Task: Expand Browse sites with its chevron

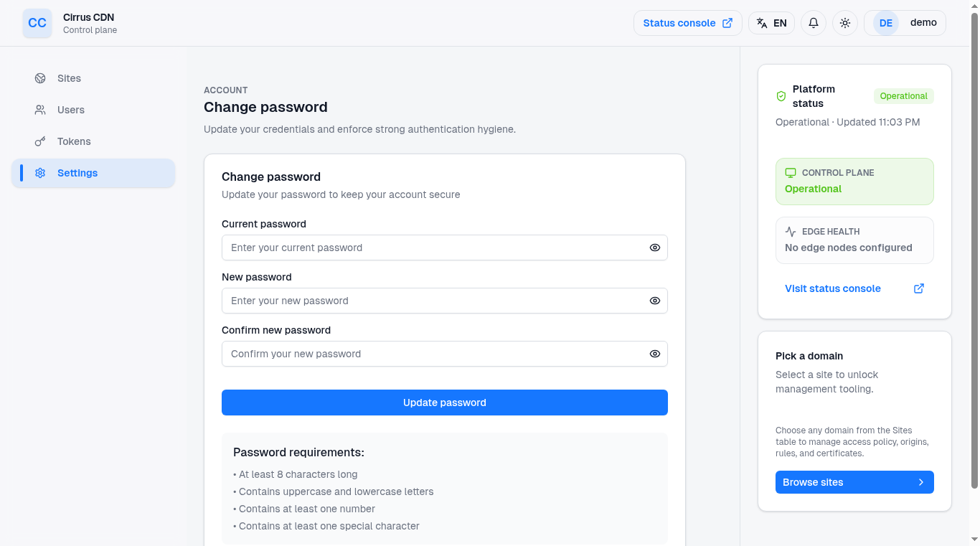Action: (x=921, y=482)
